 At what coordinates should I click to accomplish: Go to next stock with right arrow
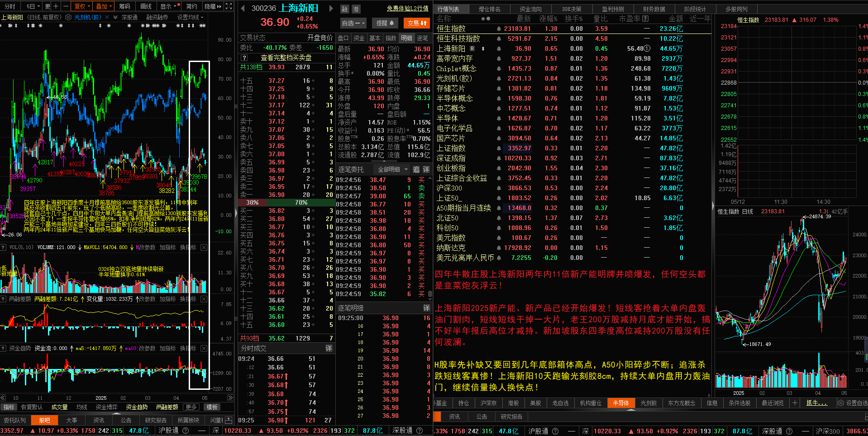tap(331, 8)
